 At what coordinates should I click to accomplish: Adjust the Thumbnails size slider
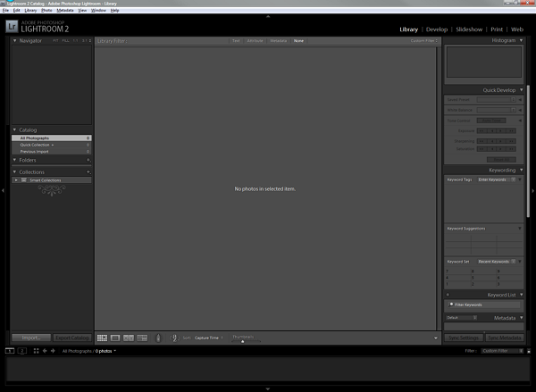click(x=242, y=340)
